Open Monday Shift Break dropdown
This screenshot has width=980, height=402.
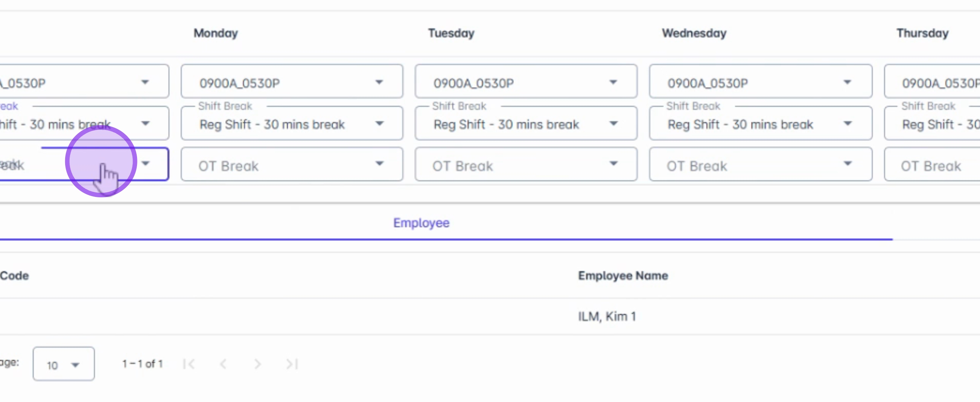pyautogui.click(x=292, y=124)
